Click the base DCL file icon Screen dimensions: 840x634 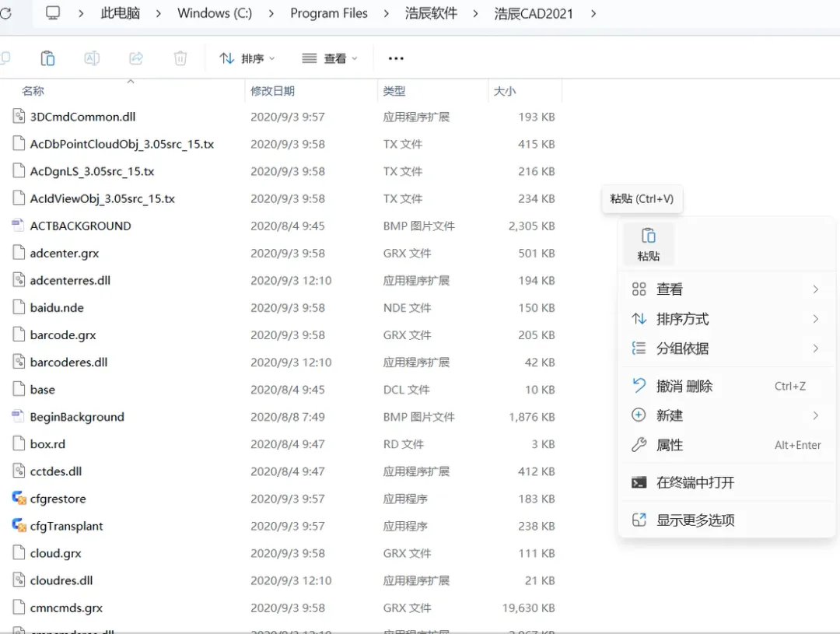[19, 388]
